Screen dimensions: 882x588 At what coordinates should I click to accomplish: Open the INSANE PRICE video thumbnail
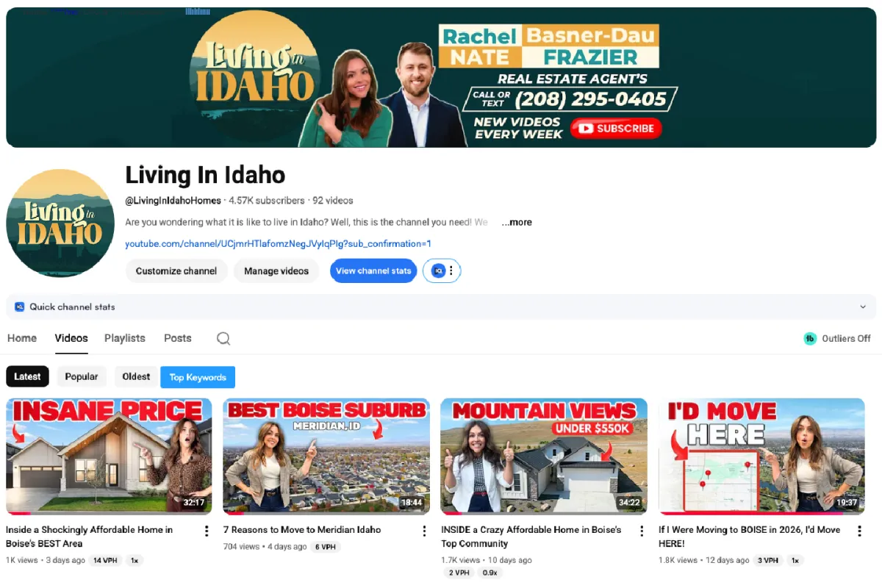[x=109, y=456]
